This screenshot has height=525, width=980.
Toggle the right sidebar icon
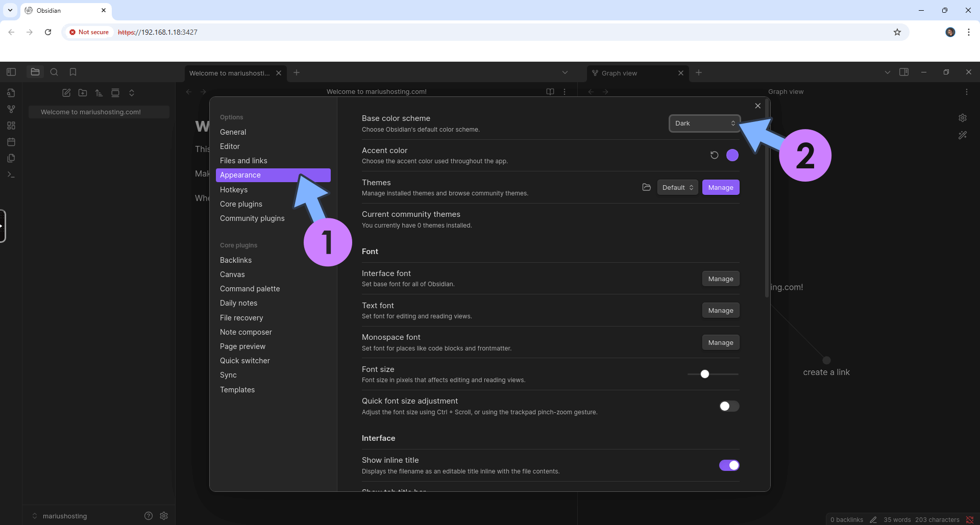(904, 72)
